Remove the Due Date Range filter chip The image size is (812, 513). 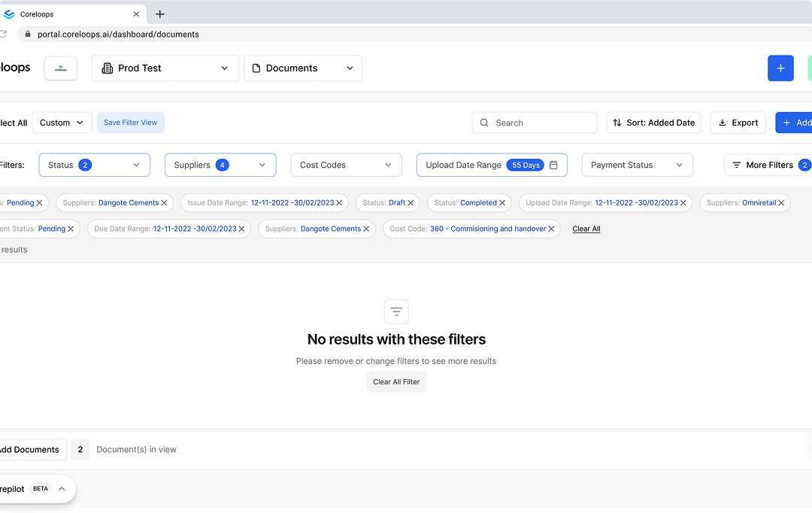pyautogui.click(x=241, y=229)
